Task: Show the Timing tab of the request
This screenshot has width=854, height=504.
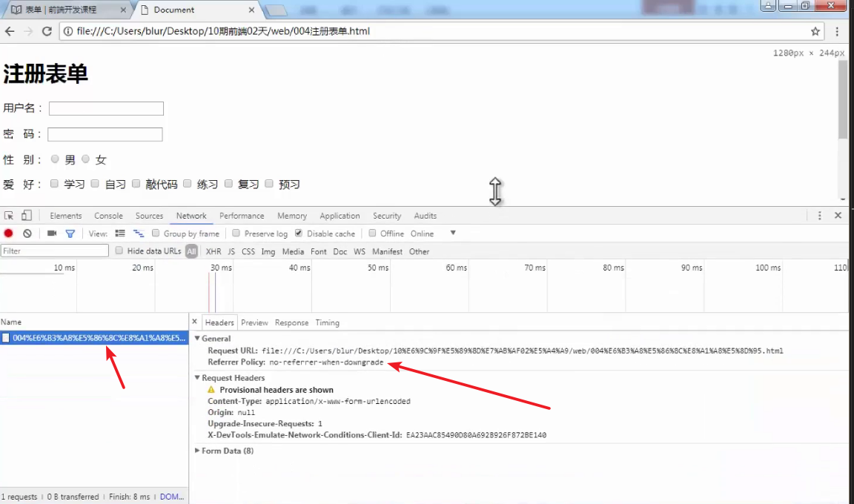Action: pyautogui.click(x=328, y=322)
